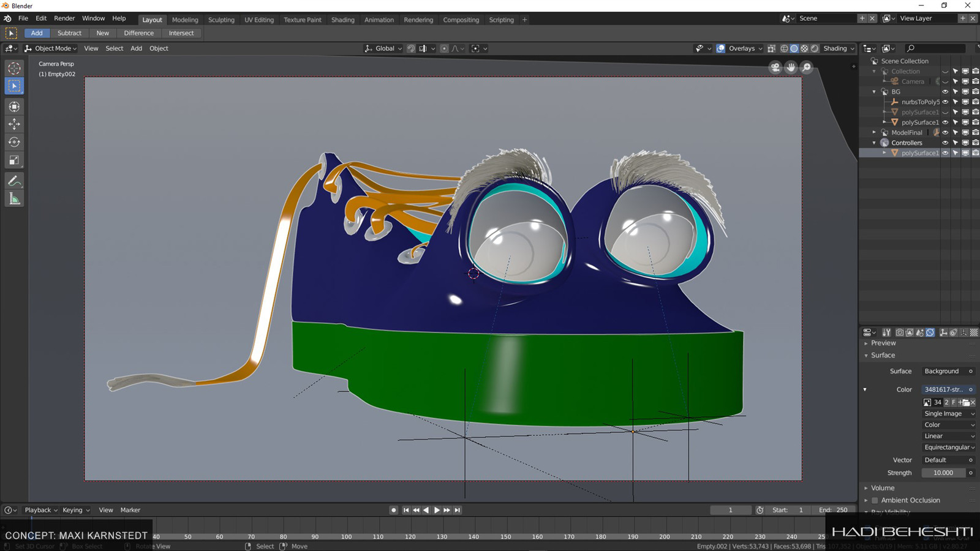Expand the Preview panel
Viewport: 980px width, 551px height.
[866, 343]
